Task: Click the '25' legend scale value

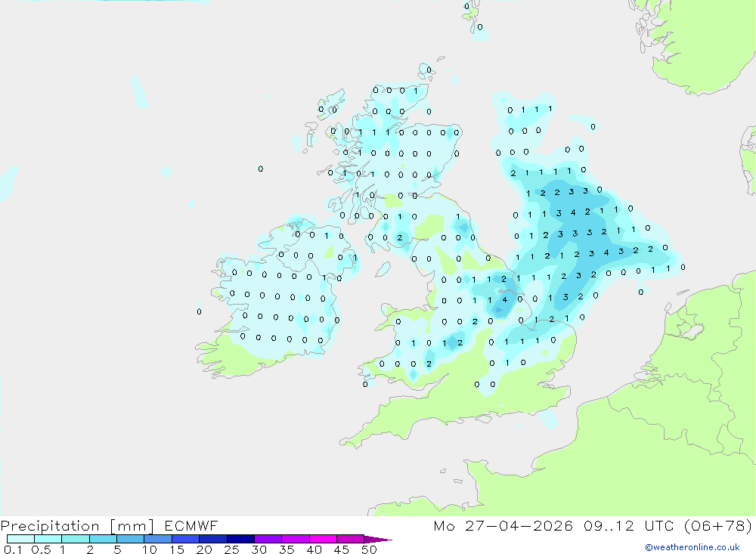Action: (231, 549)
